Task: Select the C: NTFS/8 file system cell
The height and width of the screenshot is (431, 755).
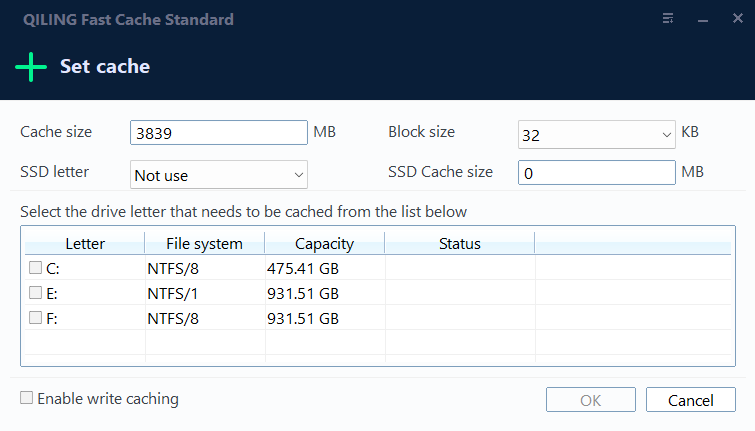Action: [x=205, y=268]
